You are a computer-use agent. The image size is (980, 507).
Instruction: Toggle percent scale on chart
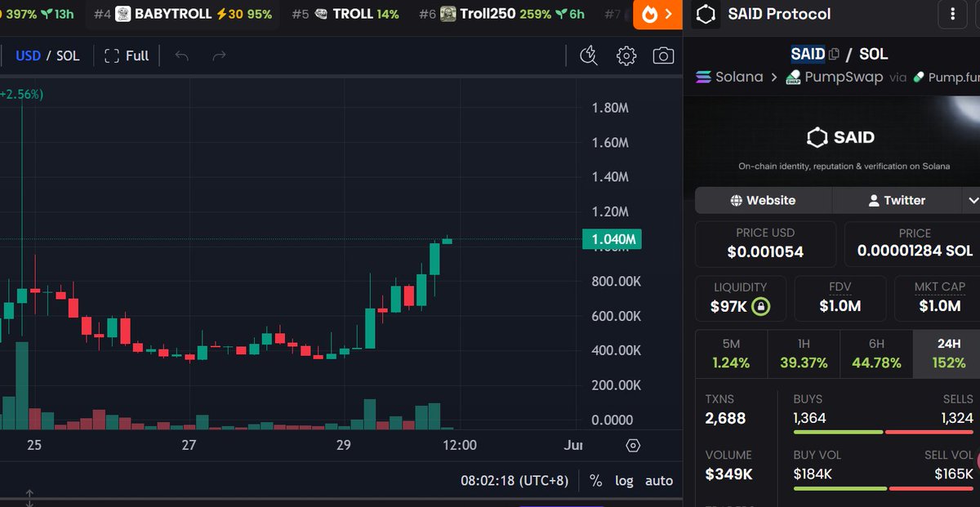[595, 481]
